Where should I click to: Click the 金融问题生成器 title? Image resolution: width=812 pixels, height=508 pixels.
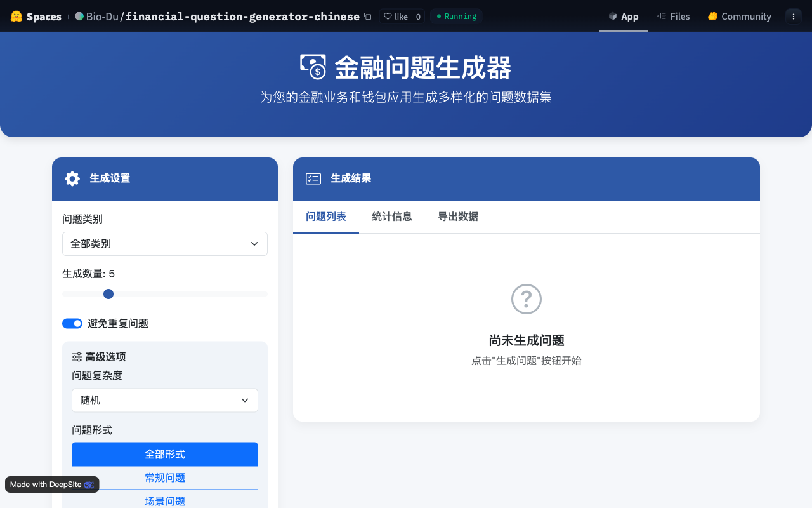tap(422, 67)
